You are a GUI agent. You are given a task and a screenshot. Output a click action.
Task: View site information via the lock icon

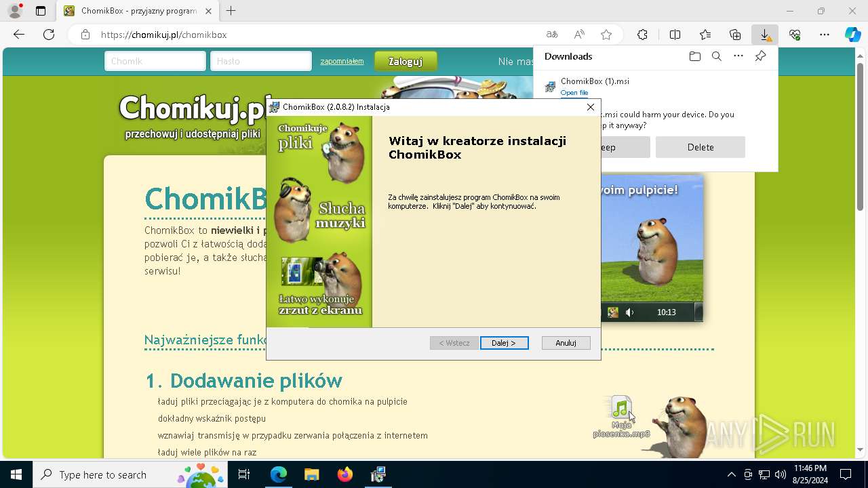[85, 35]
